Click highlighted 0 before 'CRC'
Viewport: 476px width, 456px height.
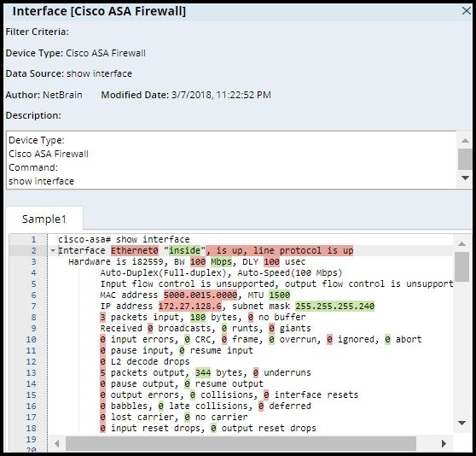click(188, 339)
